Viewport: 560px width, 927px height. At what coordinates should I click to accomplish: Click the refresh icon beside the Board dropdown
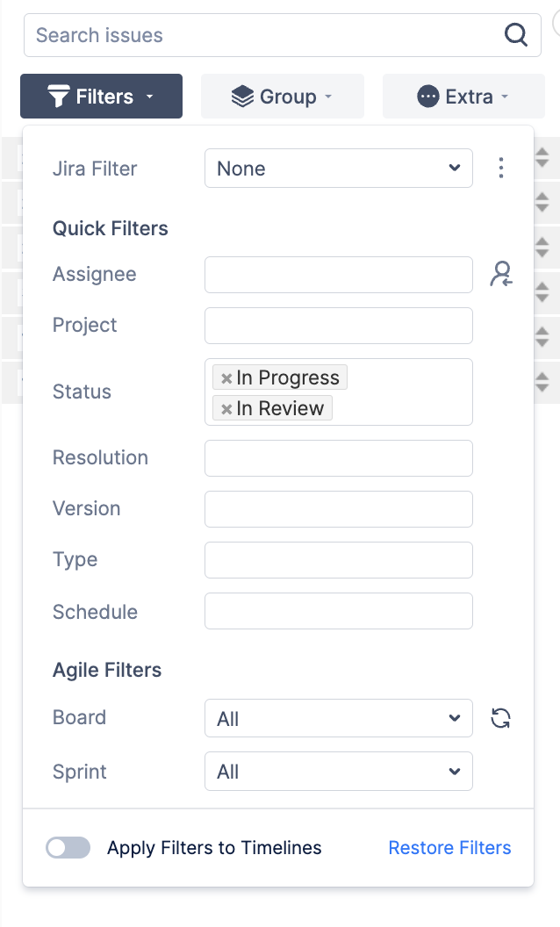[x=500, y=718]
